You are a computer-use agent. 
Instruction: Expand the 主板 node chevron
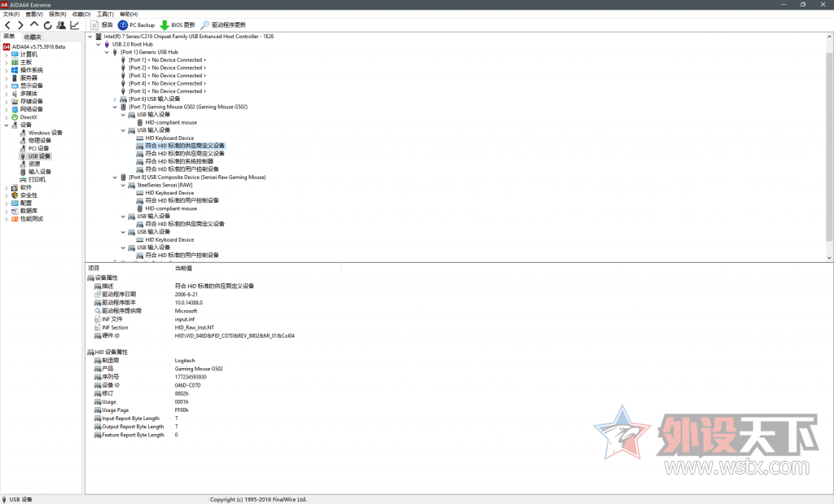click(7, 62)
